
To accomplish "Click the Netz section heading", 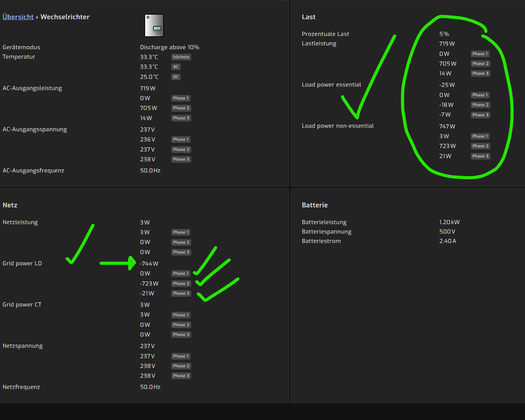I will (x=10, y=205).
